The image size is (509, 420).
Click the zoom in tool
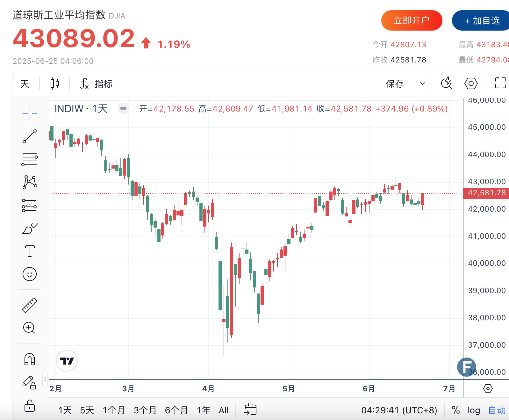pyautogui.click(x=30, y=328)
